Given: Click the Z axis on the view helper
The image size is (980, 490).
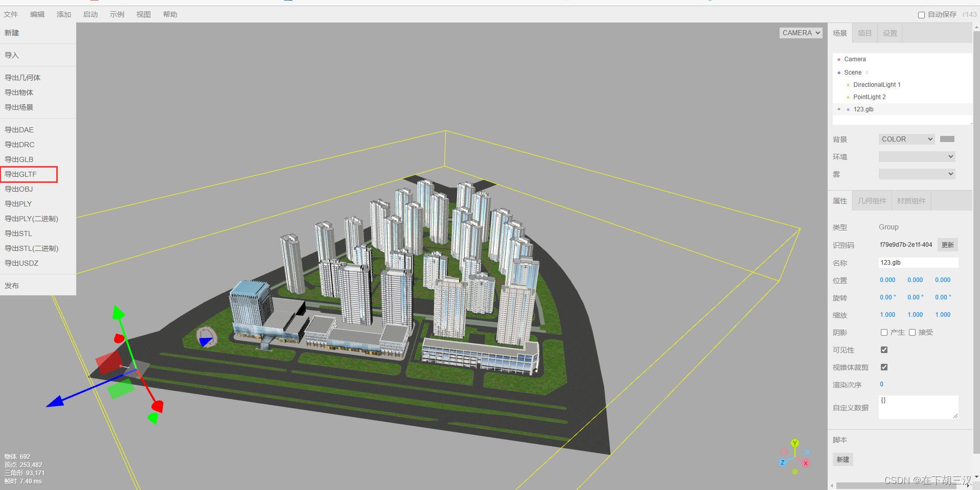Looking at the screenshot, I should click(782, 462).
